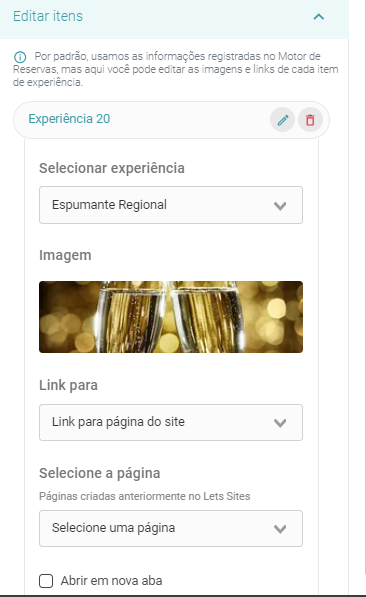Click the Páginas criadas anteriormente helper text

pos(145,496)
